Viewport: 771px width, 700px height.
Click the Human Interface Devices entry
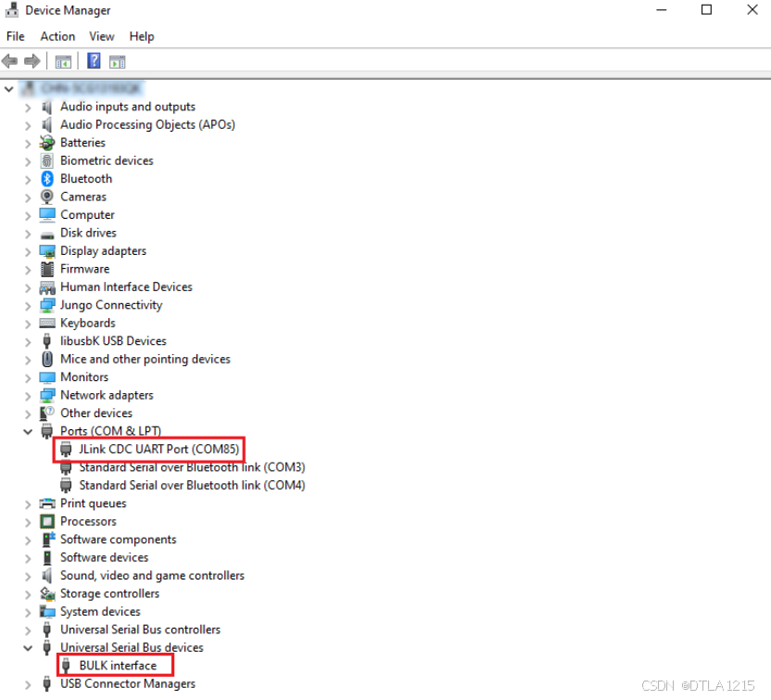[x=126, y=286]
